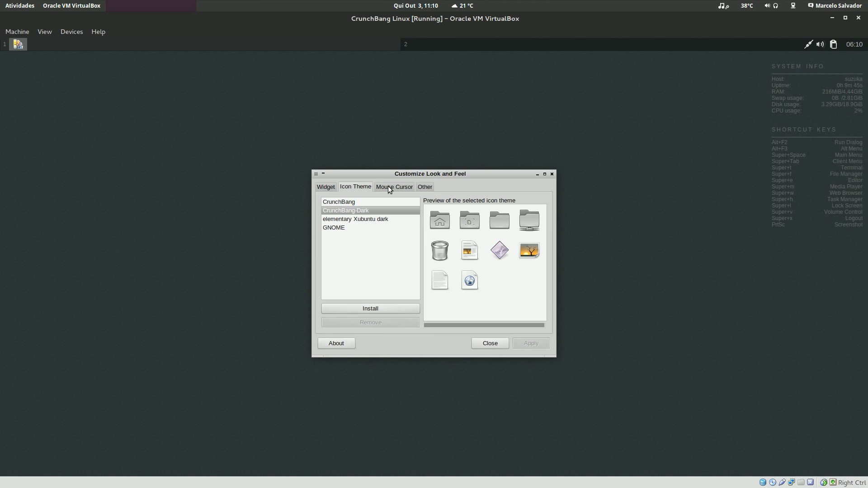The image size is (868, 488).
Task: Click GNOME top bar wired network icon
Action: [x=793, y=6]
